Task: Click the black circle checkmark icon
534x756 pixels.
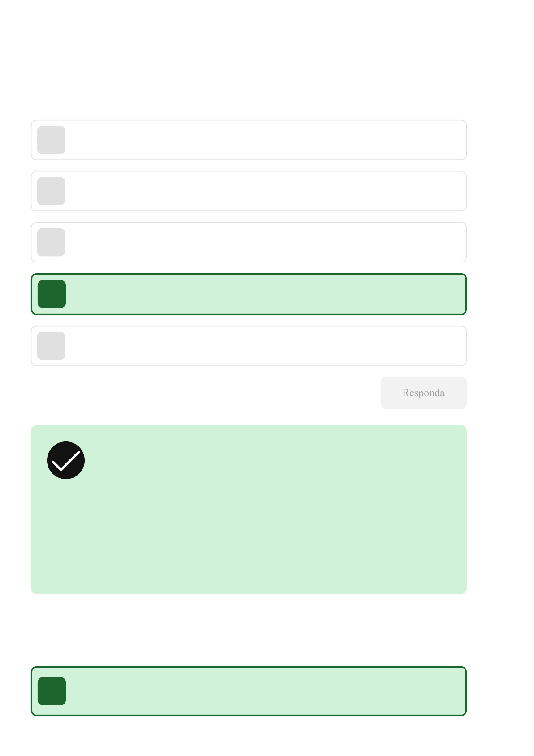Action: click(66, 460)
